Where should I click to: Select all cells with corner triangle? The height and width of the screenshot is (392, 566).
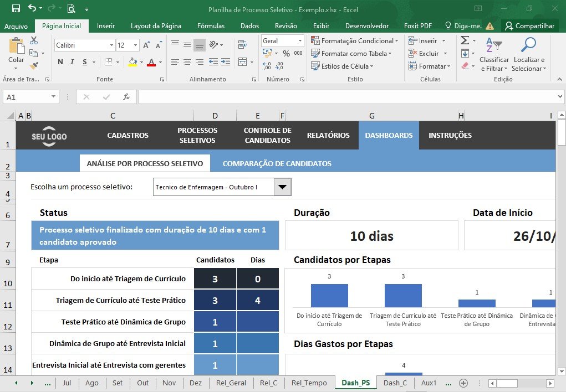point(11,116)
